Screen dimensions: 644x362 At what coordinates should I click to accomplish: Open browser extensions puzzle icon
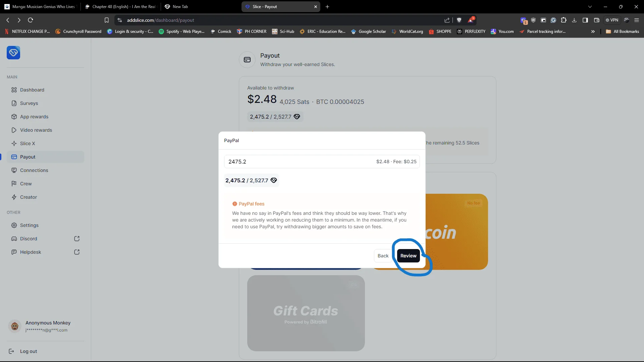tap(564, 20)
